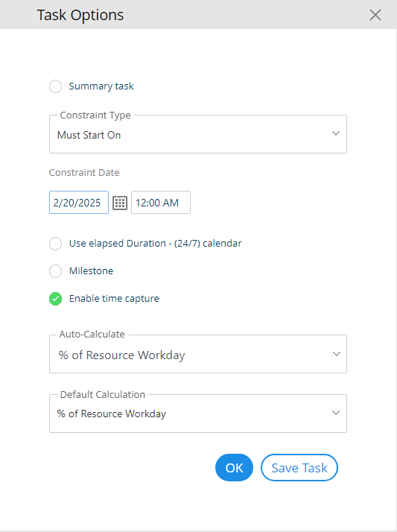Confirm with the blue OK button

(235, 467)
